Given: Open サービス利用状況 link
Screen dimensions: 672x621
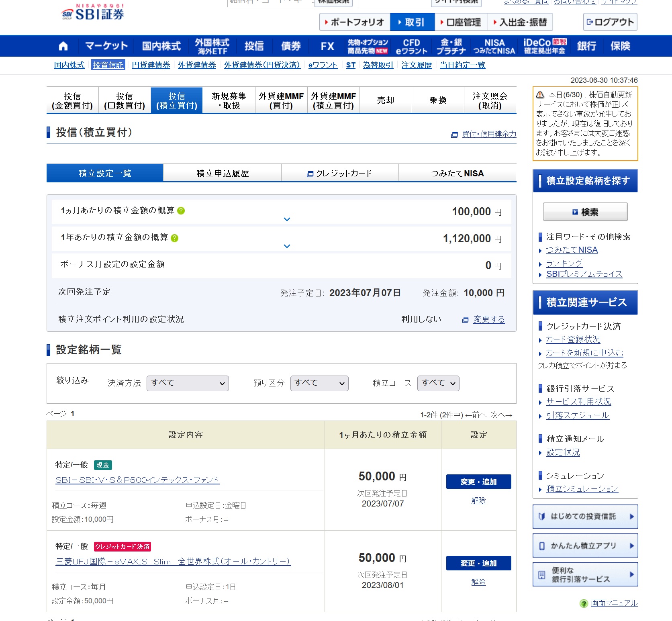Looking at the screenshot, I should 578,402.
